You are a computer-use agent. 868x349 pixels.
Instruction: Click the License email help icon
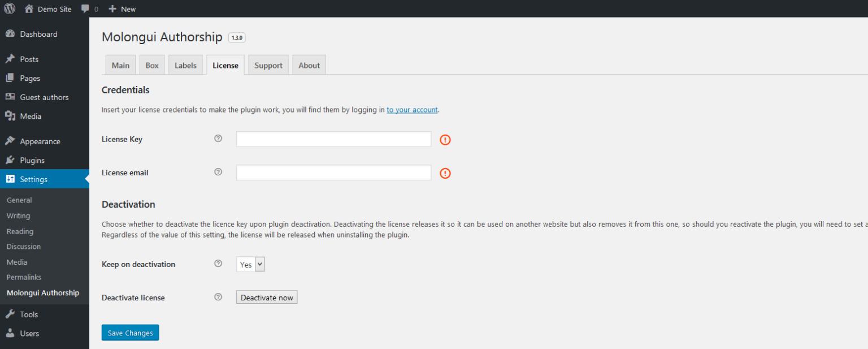pos(218,172)
